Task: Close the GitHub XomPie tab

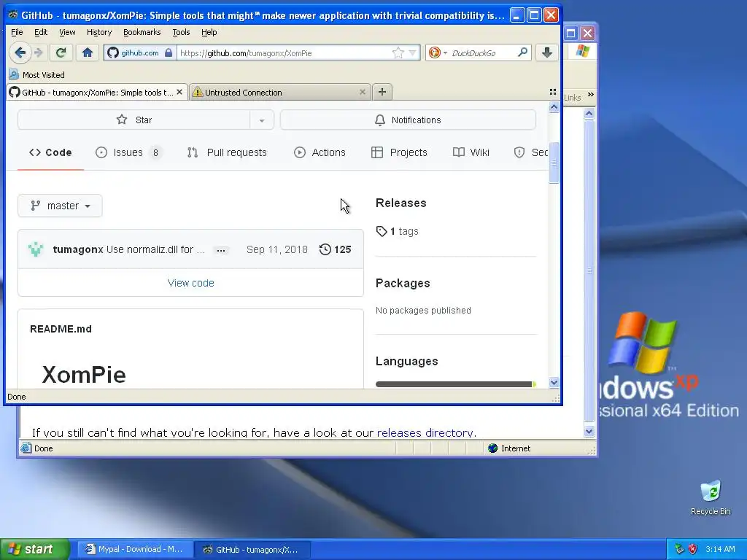Action: pos(179,92)
